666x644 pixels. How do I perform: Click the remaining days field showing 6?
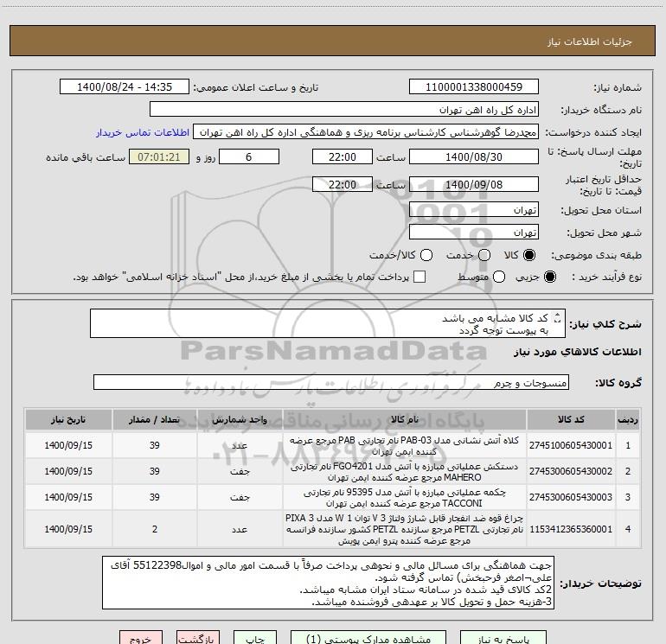pyautogui.click(x=249, y=156)
